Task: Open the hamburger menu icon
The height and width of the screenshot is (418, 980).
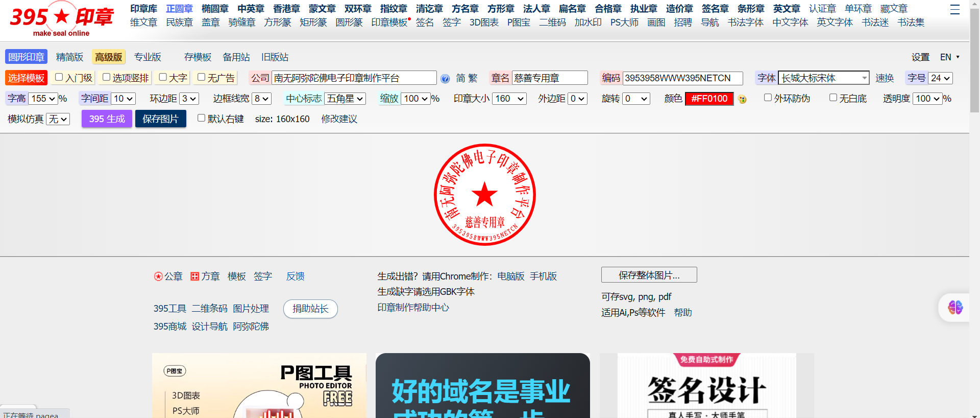Action: coord(954,10)
